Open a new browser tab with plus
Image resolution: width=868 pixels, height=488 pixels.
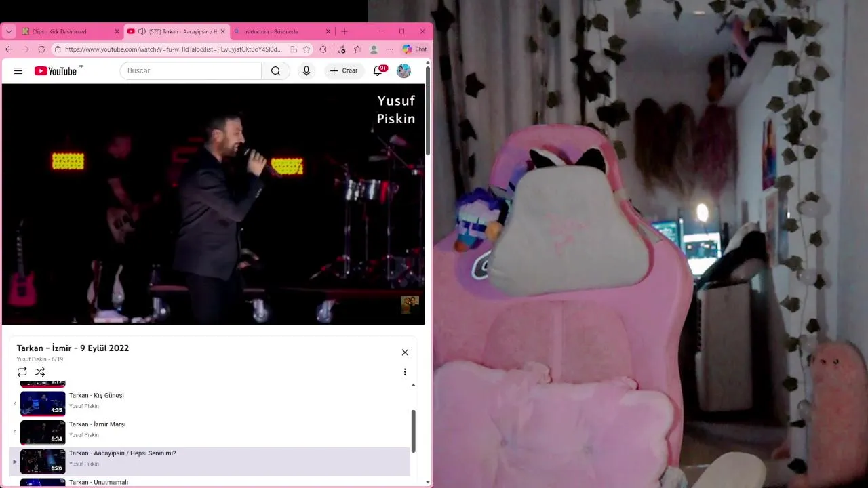[x=344, y=31]
